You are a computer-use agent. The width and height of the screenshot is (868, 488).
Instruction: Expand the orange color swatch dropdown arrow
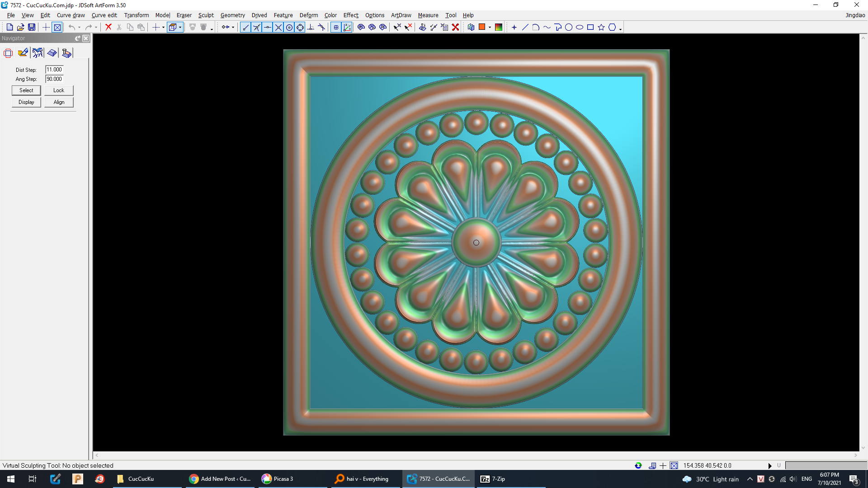(x=490, y=28)
